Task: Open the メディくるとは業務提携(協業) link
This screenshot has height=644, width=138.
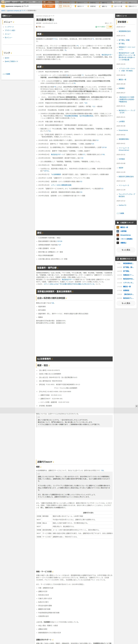Action: click(x=61, y=185)
